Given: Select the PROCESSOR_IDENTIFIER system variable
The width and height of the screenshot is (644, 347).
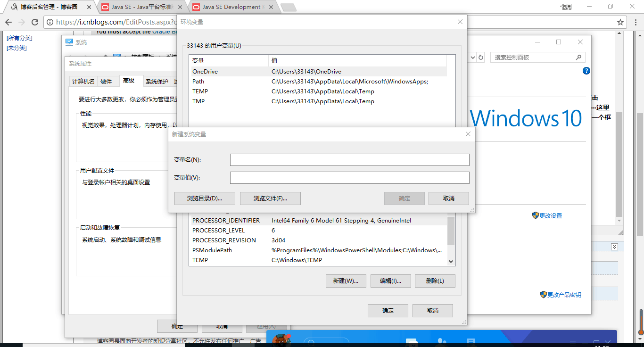Looking at the screenshot, I should click(x=318, y=221).
